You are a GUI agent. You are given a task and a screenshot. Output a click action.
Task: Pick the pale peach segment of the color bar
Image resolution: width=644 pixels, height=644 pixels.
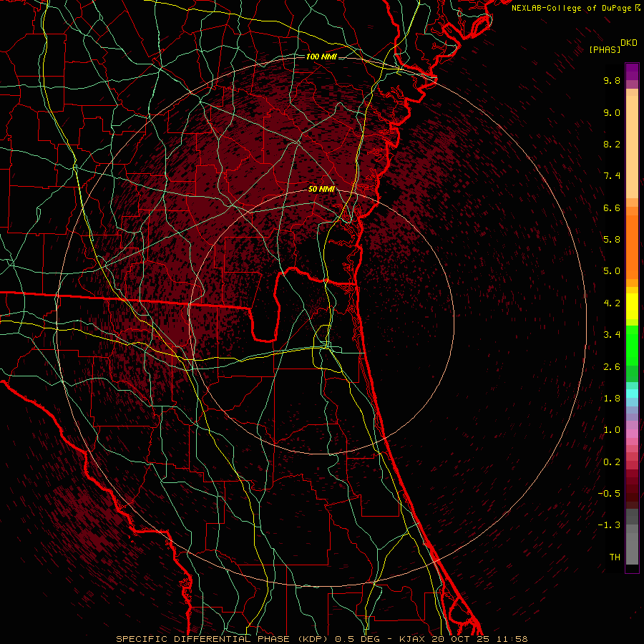632,148
